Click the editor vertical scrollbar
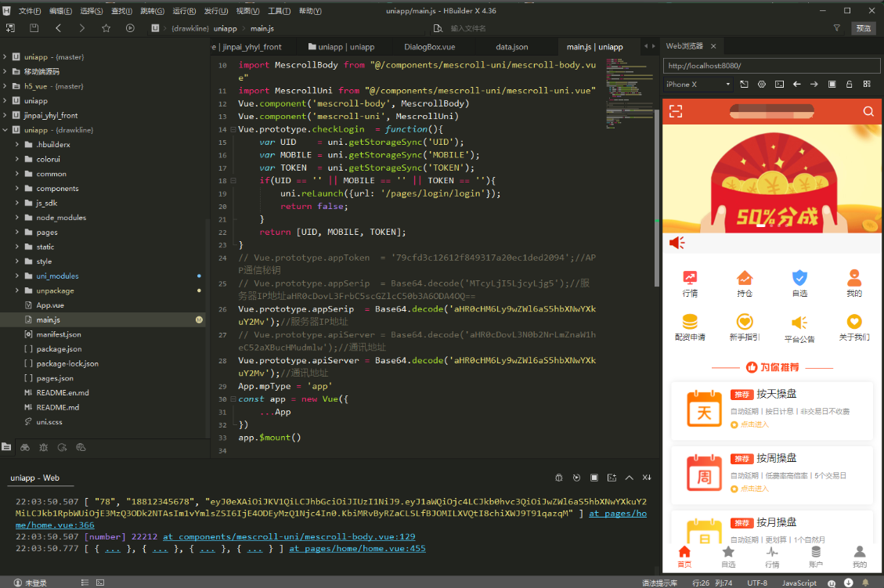This screenshot has width=884, height=588. 657,197
